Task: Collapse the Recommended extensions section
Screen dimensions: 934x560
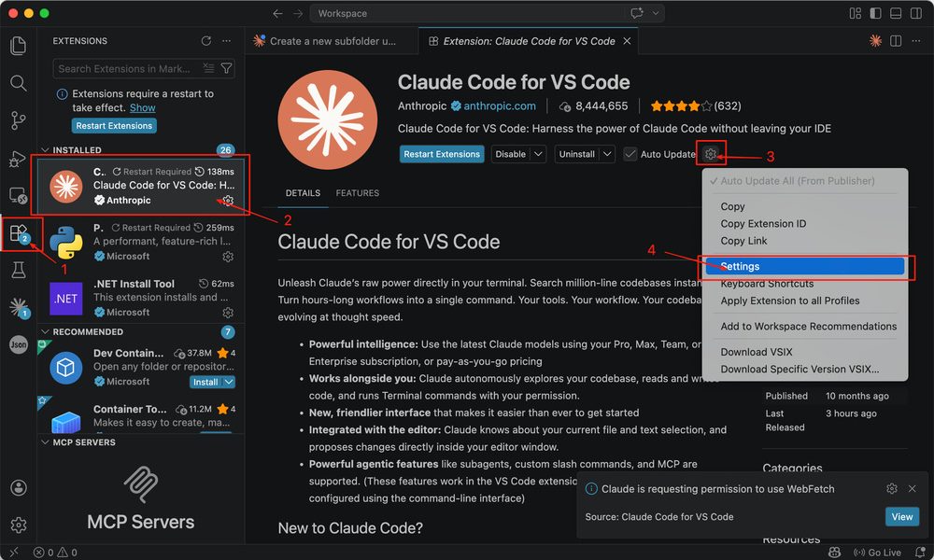Action: tap(46, 332)
